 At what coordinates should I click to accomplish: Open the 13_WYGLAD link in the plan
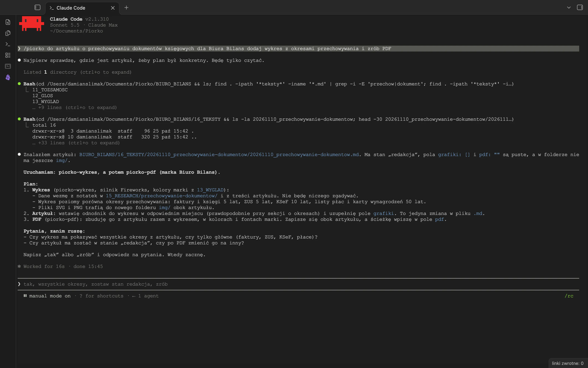coord(210,190)
